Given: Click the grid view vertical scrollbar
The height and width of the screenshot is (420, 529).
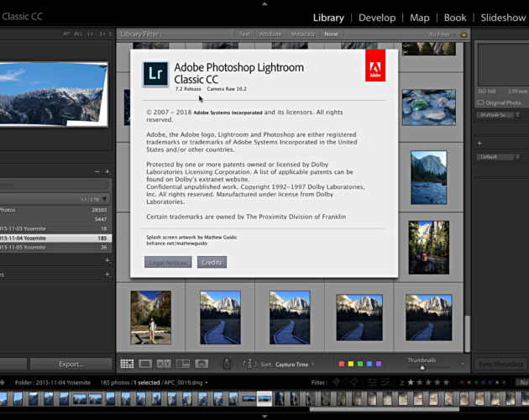Looking at the screenshot, I should [x=467, y=333].
